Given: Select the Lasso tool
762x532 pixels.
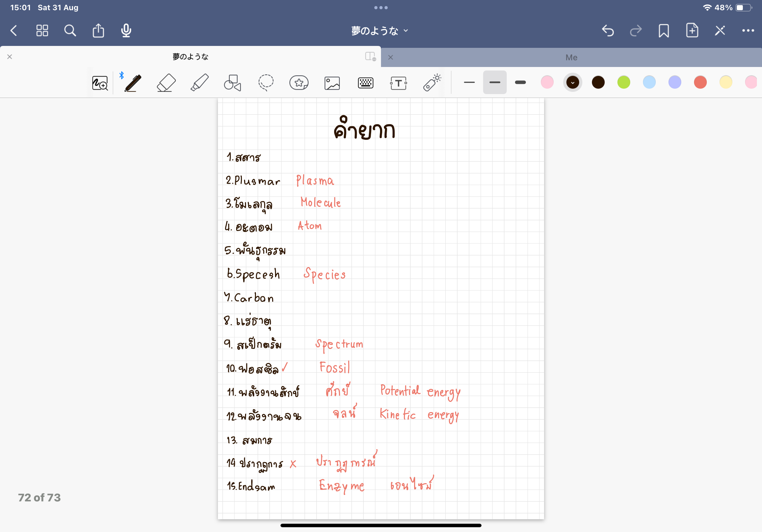Looking at the screenshot, I should tap(266, 83).
